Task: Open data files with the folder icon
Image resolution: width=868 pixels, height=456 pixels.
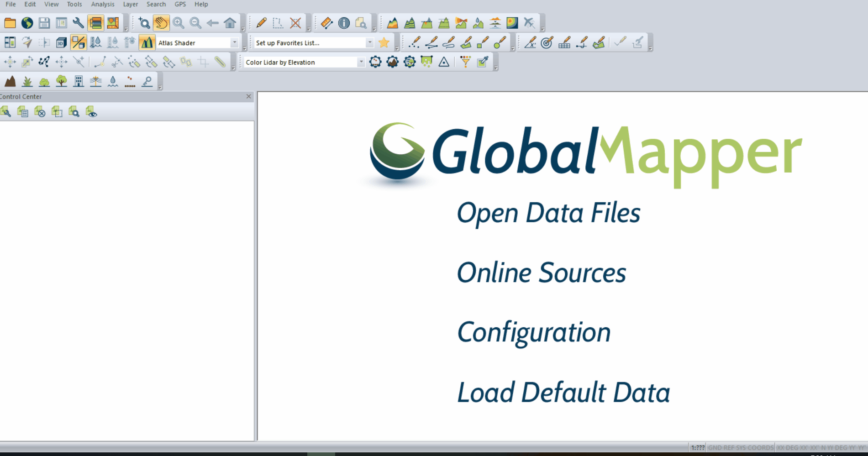Action: pyautogui.click(x=10, y=23)
